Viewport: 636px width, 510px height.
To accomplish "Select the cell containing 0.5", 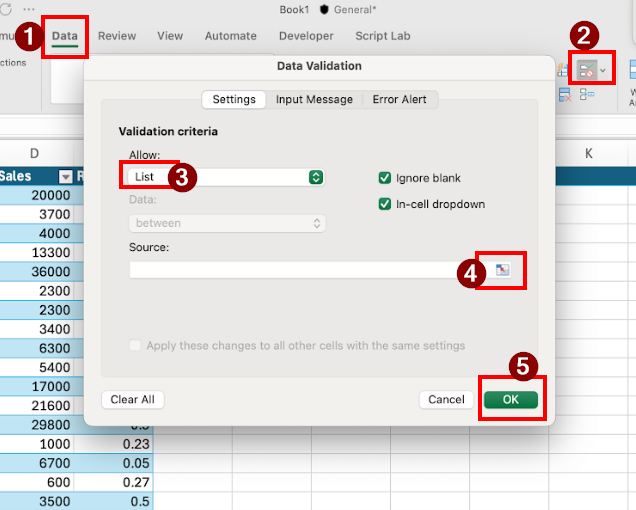I will tap(114, 501).
